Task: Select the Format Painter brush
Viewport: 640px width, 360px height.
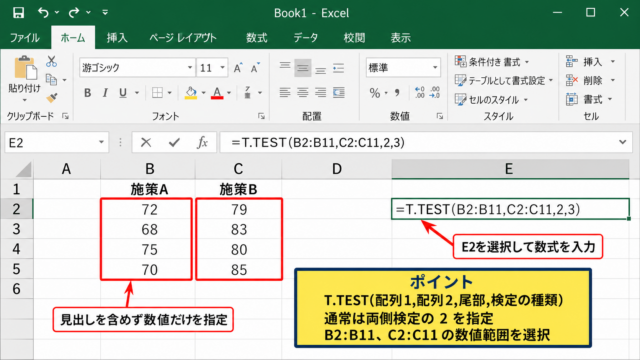Action: [x=51, y=98]
